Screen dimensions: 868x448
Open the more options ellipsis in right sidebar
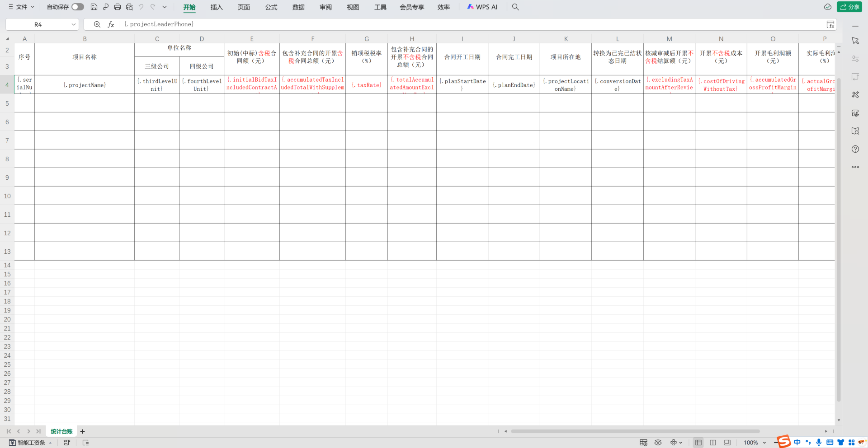pos(855,167)
